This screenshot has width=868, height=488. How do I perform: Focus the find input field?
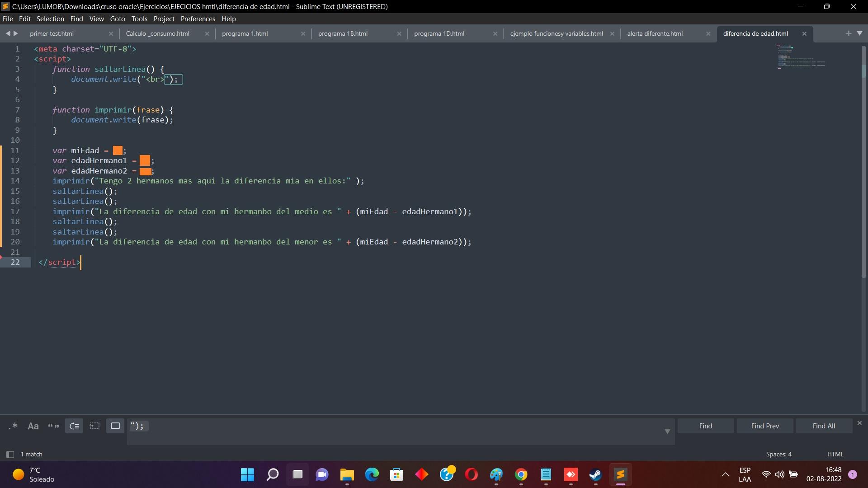pos(401,432)
